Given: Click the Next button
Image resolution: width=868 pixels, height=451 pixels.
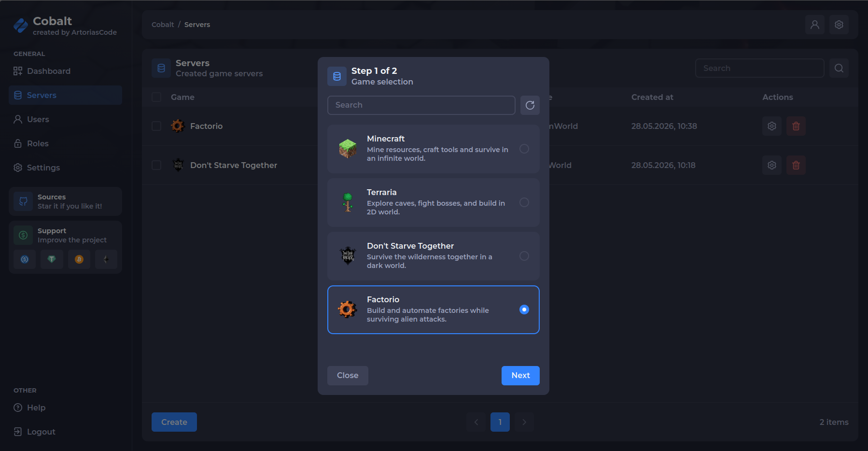Looking at the screenshot, I should point(520,376).
